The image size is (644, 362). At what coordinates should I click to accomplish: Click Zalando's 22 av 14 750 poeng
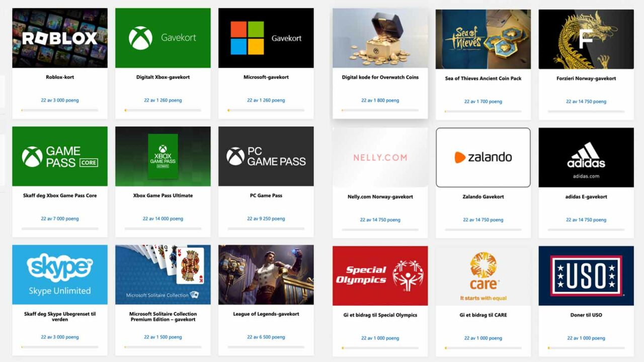coord(483,220)
